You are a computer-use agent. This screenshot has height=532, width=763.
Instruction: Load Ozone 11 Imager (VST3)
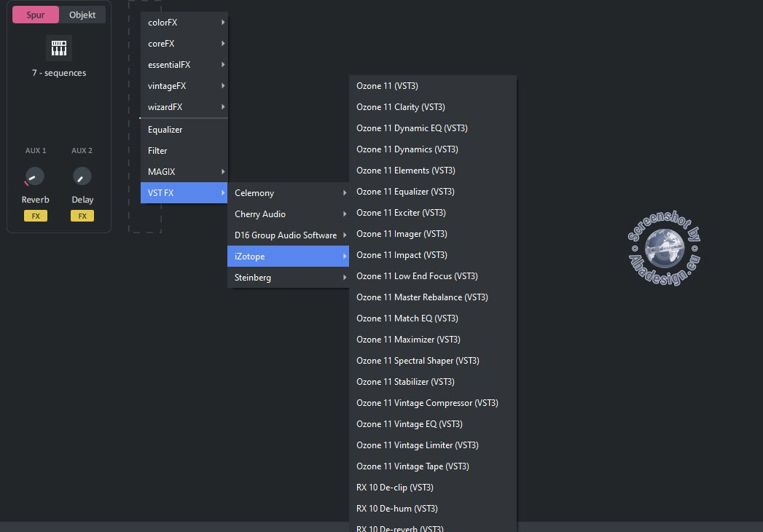click(x=433, y=234)
